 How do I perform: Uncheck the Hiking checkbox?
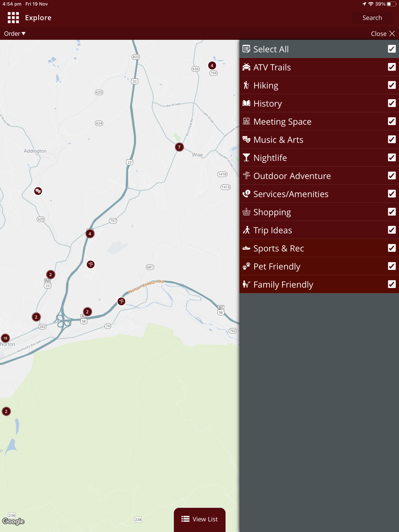[392, 85]
